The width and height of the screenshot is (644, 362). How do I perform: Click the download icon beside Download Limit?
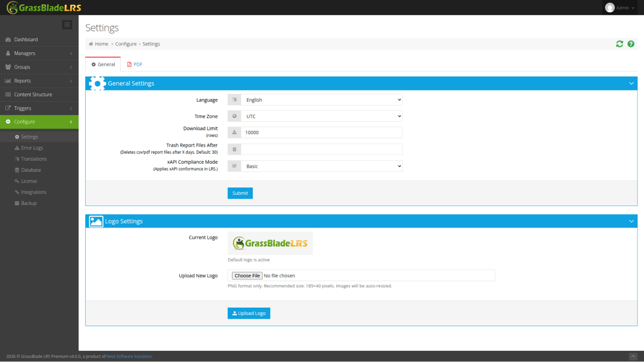(x=235, y=133)
